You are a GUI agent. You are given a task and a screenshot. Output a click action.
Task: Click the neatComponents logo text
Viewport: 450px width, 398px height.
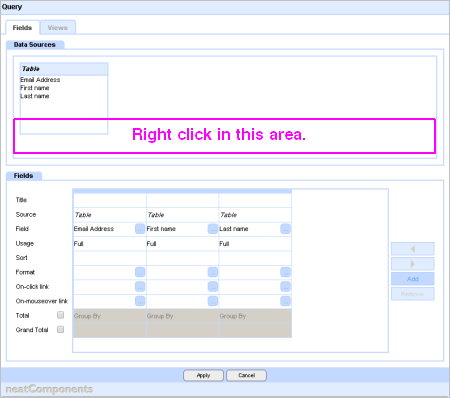point(49,389)
